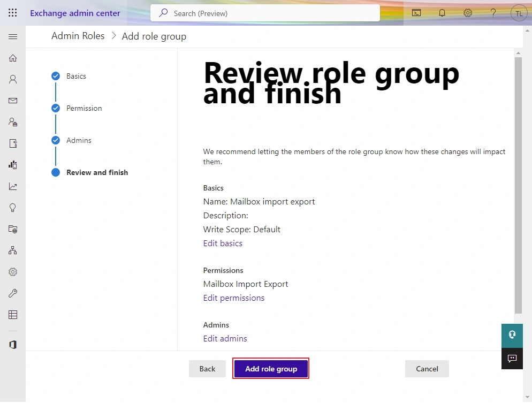Open Insights lightbulb icon

click(12, 208)
